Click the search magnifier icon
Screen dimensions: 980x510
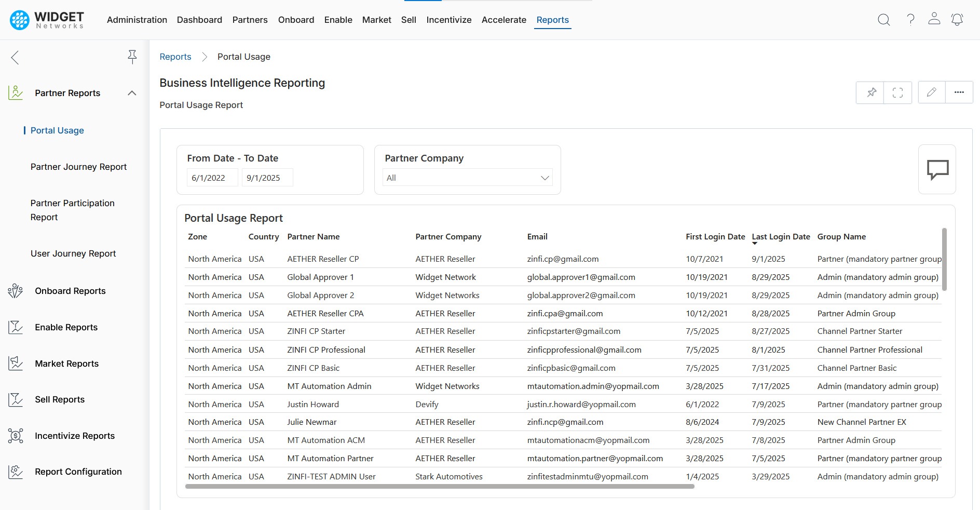(883, 20)
